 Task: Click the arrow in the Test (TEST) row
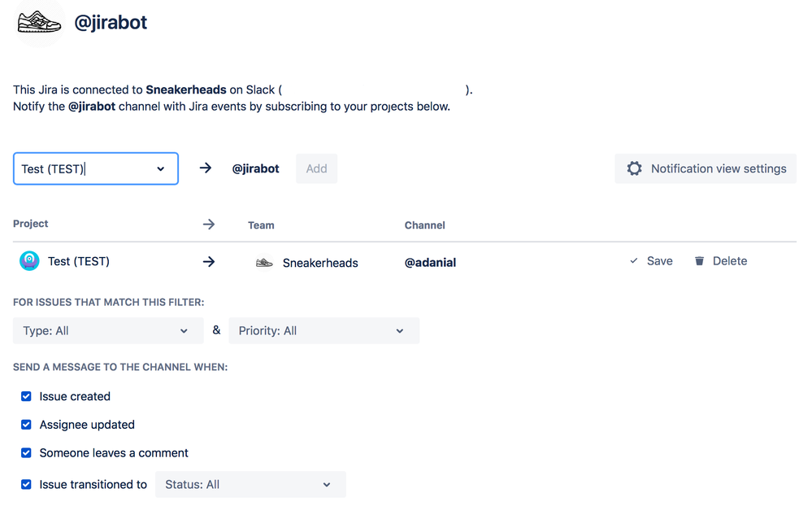point(209,262)
